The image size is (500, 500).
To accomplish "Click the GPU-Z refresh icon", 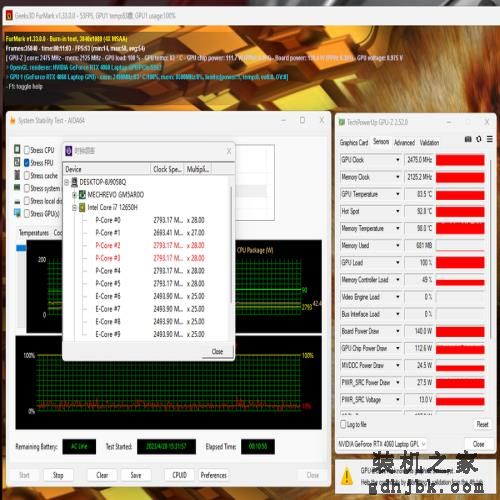I will [x=479, y=139].
